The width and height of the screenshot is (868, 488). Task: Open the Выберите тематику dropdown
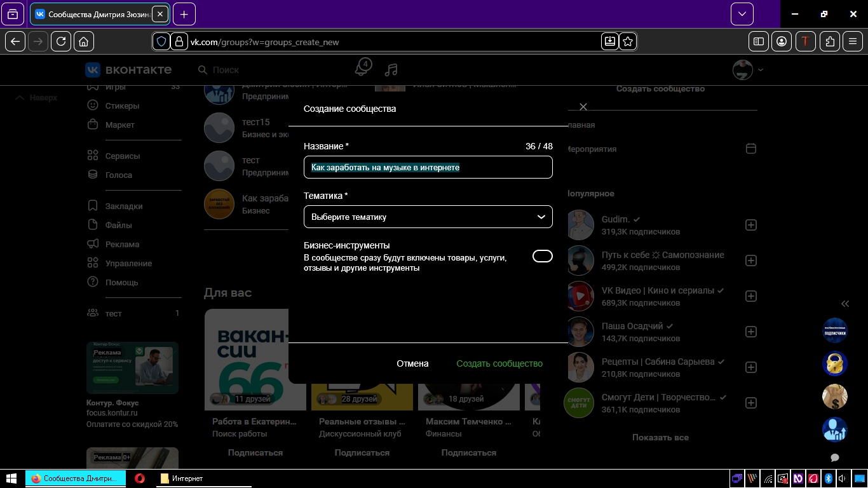point(428,217)
